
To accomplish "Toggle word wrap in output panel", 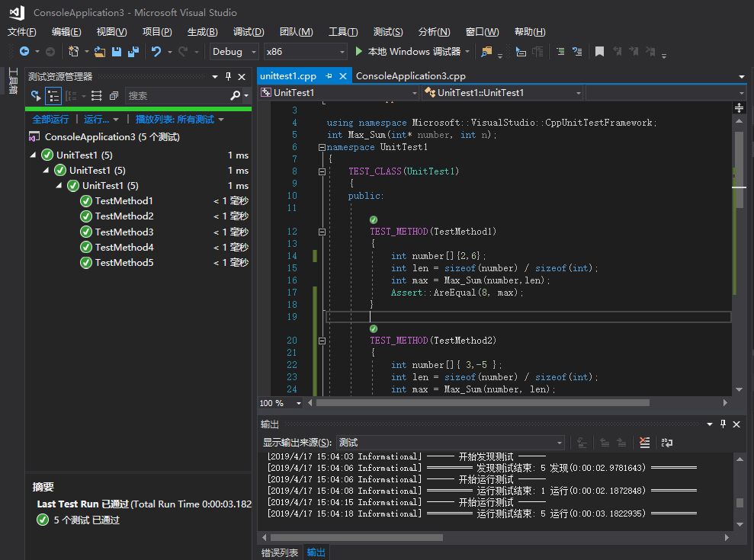I will (x=667, y=443).
